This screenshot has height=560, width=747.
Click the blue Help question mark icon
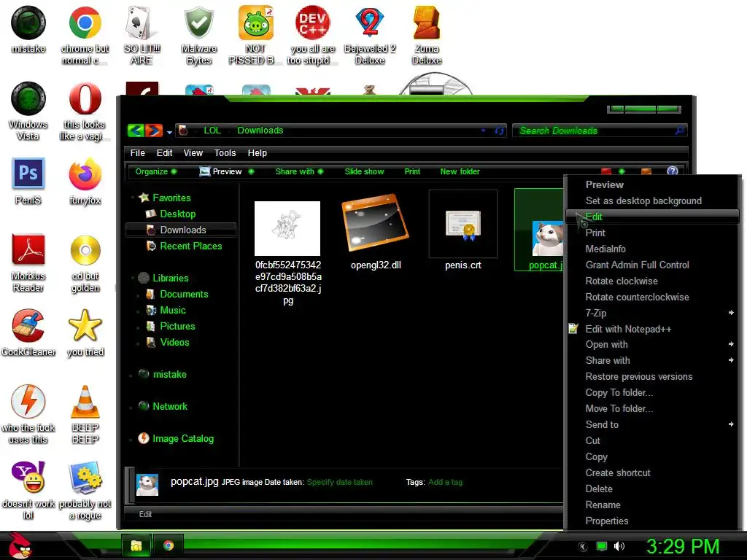(672, 171)
